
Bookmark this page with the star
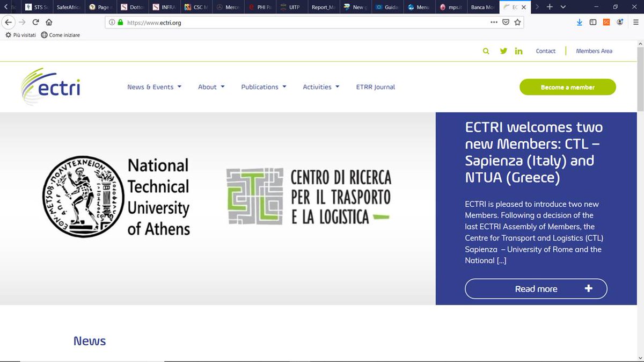point(517,23)
